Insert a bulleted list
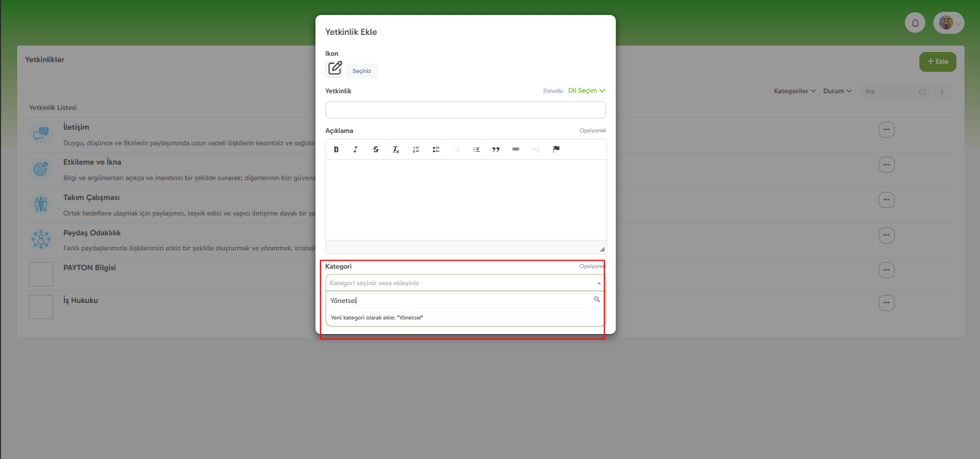 tap(436, 149)
